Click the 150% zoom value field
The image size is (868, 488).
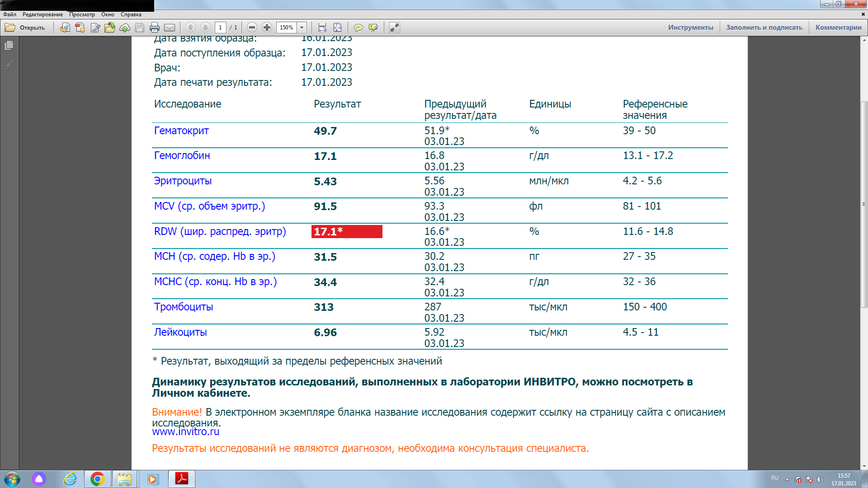(x=287, y=28)
